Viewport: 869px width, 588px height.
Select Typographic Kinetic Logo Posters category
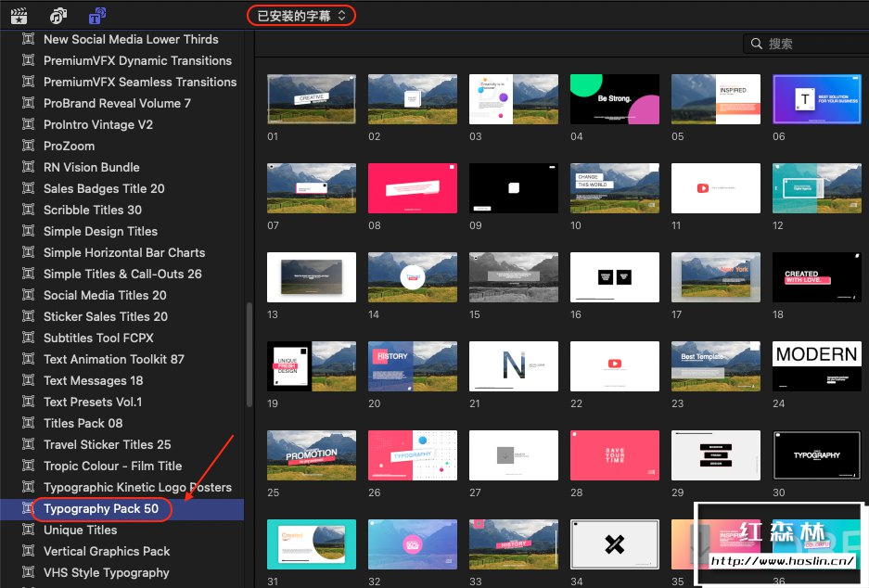pyautogui.click(x=137, y=487)
